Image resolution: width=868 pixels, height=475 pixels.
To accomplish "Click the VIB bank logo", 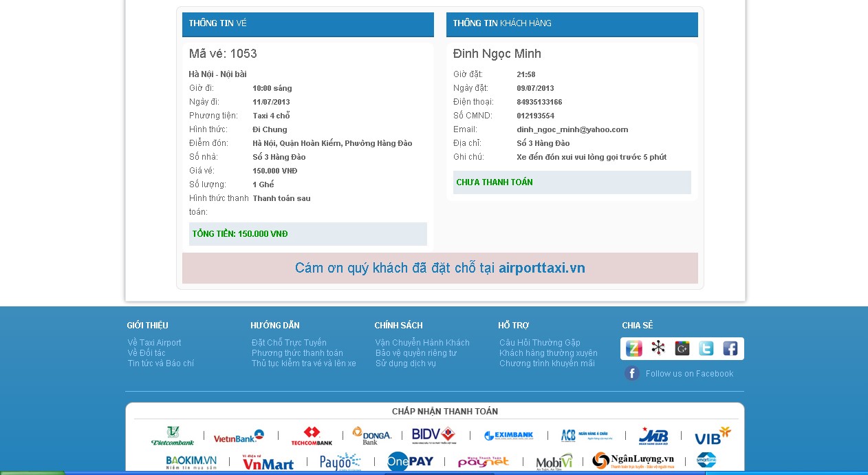I will 712,436.
